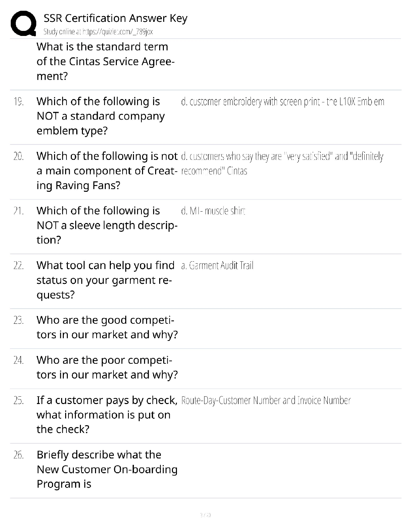Select the standard company emblem type question

(x=100, y=116)
